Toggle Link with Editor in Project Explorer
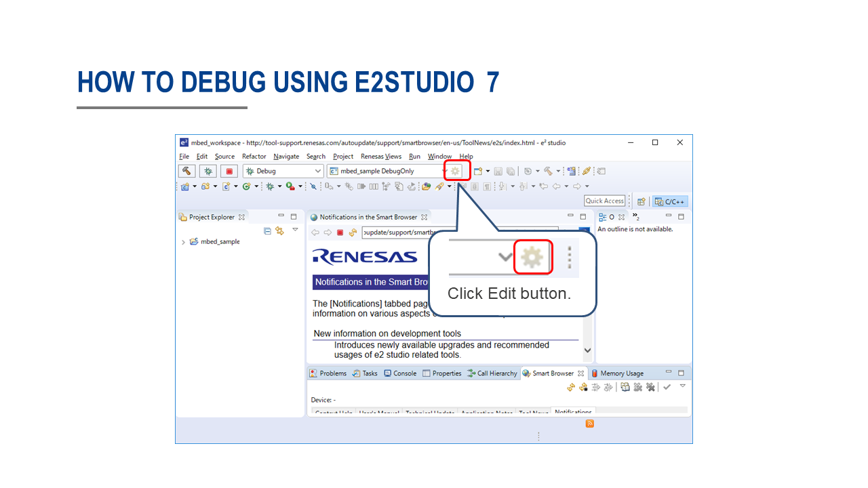The image size is (868, 488). coord(279,230)
